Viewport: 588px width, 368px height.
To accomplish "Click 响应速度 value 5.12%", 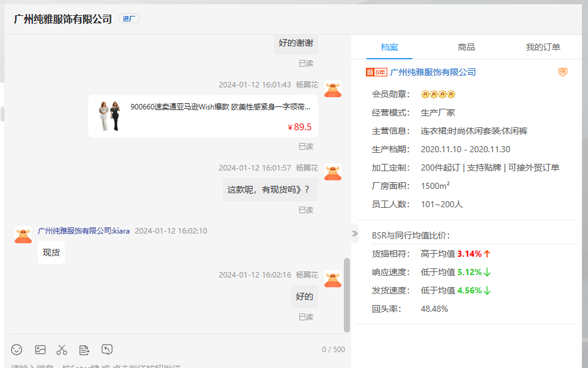I will coord(469,272).
